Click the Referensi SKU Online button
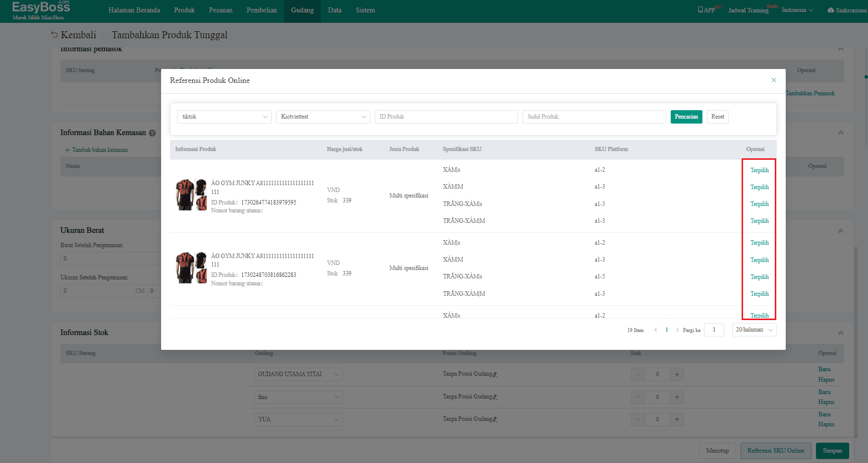Screen dimensions: 868x463 pyautogui.click(x=776, y=451)
